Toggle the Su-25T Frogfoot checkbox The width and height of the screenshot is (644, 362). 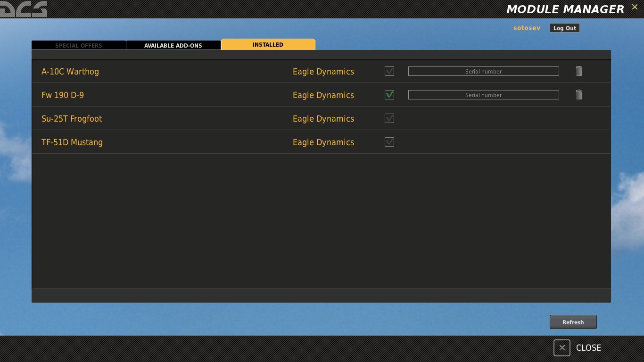click(389, 118)
